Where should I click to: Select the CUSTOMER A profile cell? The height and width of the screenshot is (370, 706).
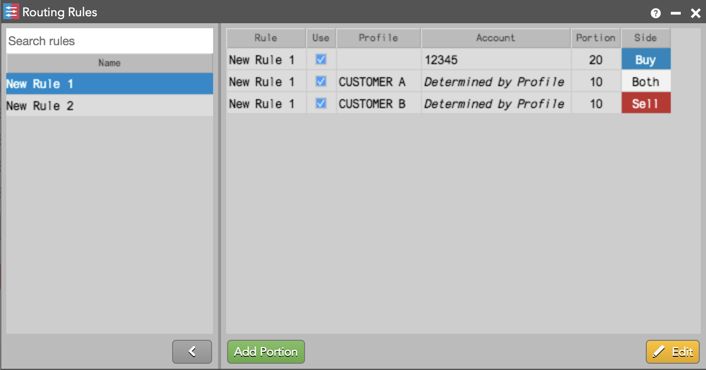(x=378, y=81)
